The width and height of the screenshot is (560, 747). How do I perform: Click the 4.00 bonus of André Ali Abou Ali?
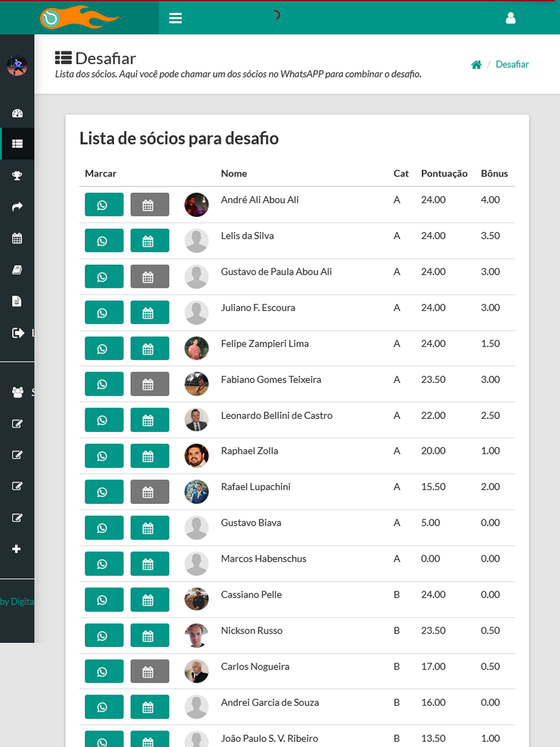coord(490,200)
